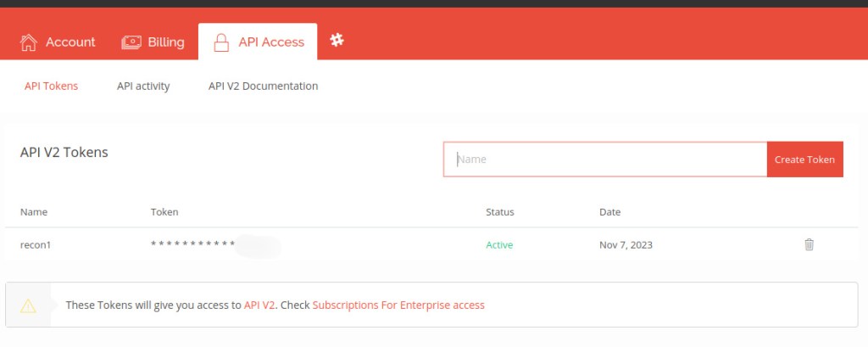Delete the recon1 token via trash icon
This screenshot has width=868, height=347.
(x=809, y=244)
